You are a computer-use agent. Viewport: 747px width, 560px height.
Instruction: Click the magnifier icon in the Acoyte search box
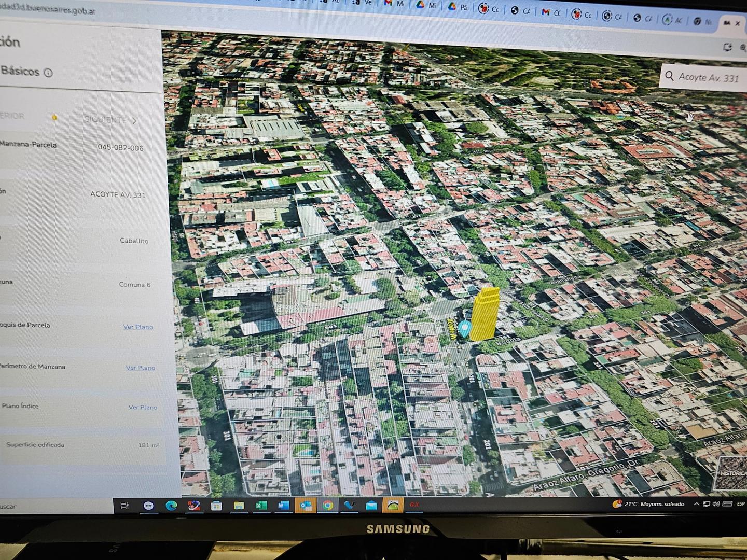pos(670,77)
